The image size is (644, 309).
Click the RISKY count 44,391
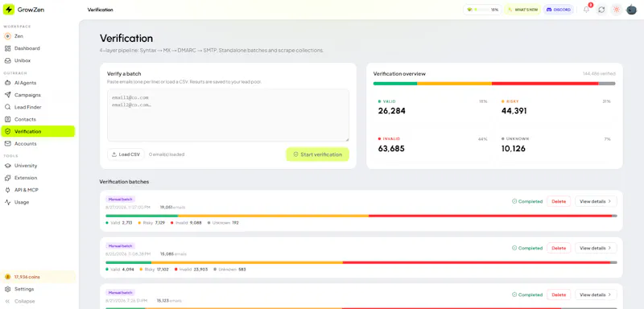point(514,111)
